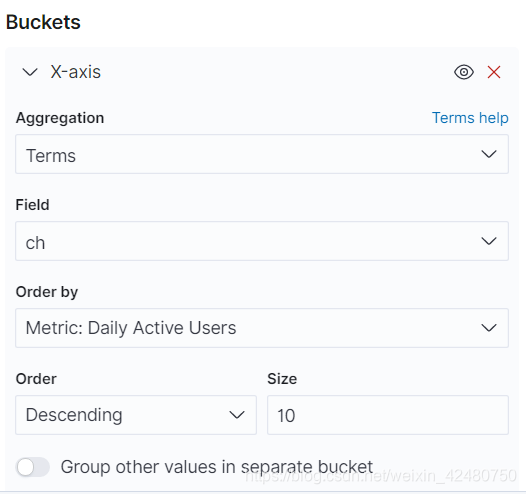
Task: Click the Buckets heading
Action: (x=43, y=22)
